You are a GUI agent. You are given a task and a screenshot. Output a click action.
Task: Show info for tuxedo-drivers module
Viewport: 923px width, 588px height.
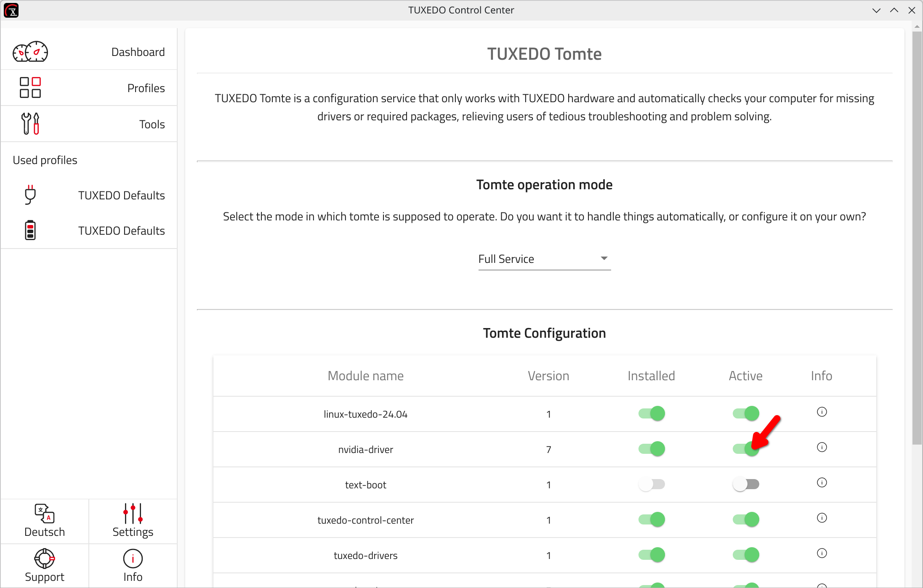(x=822, y=553)
